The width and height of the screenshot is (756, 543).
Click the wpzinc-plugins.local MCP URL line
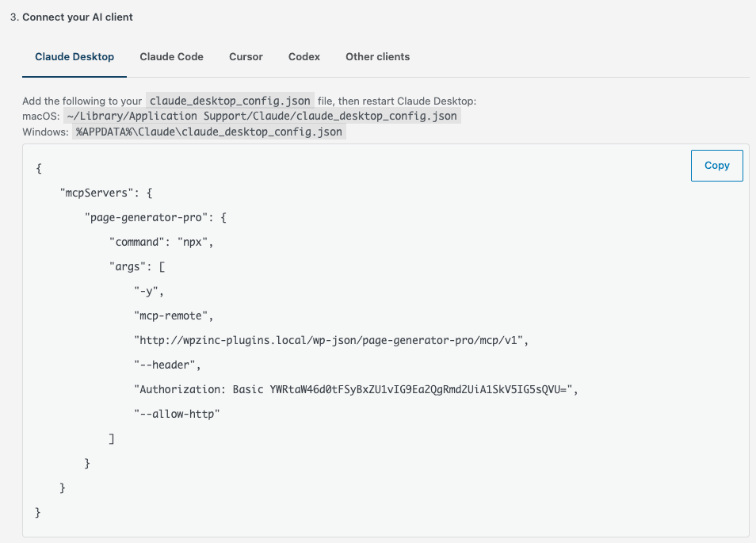[331, 340]
